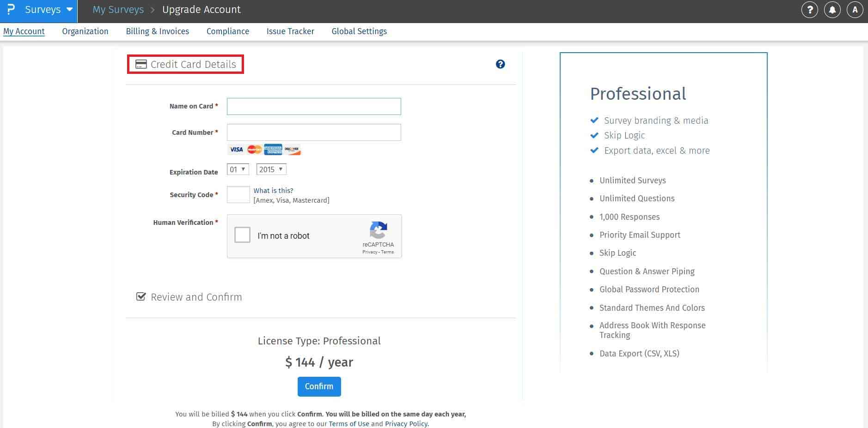868x428 pixels.
Task: Focus the Security Code field
Action: 238,194
